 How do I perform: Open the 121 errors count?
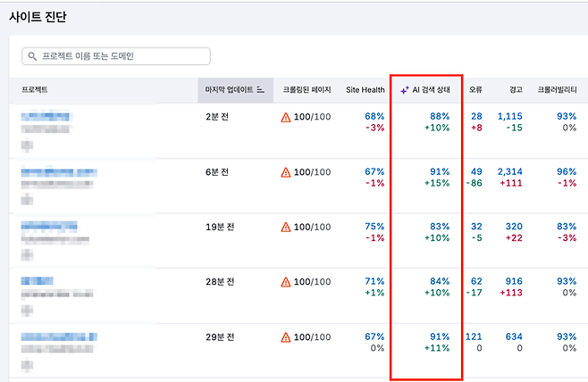coord(474,336)
